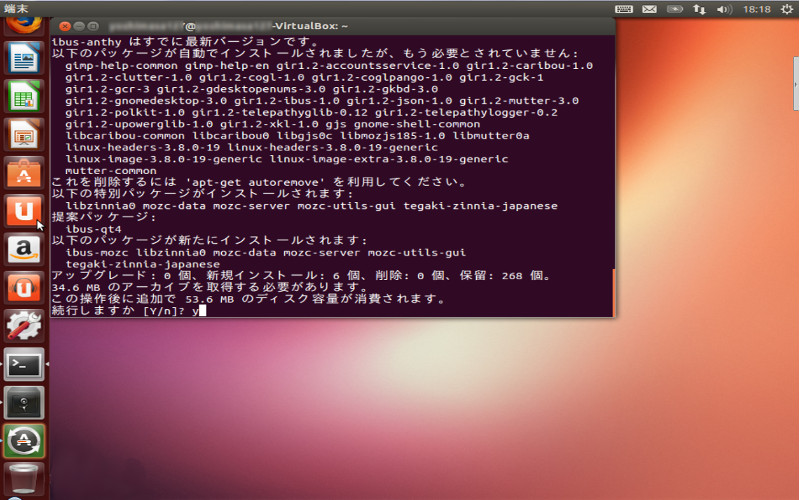This screenshot has height=500, width=800.
Task: Open the system session gear menu
Action: pyautogui.click(x=787, y=9)
